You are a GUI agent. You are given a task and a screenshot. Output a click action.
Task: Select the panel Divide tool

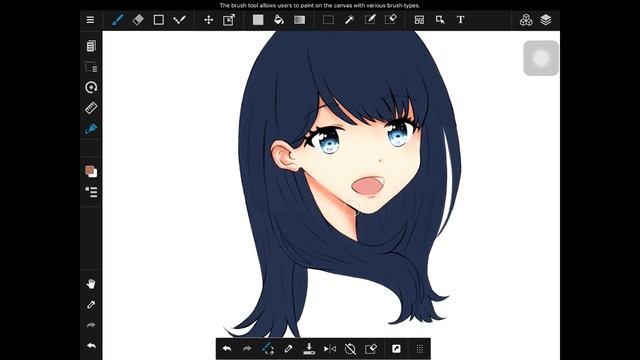[419, 20]
